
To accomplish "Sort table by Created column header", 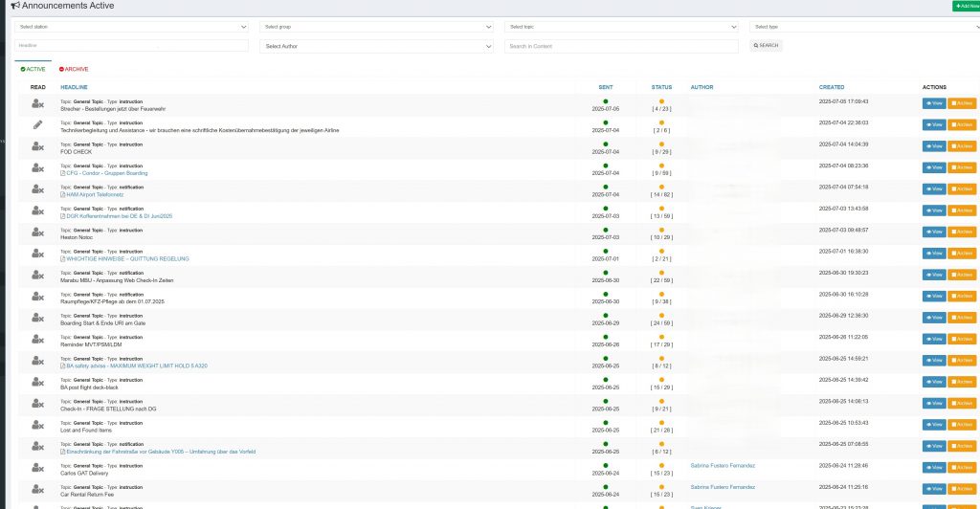I will [x=831, y=87].
